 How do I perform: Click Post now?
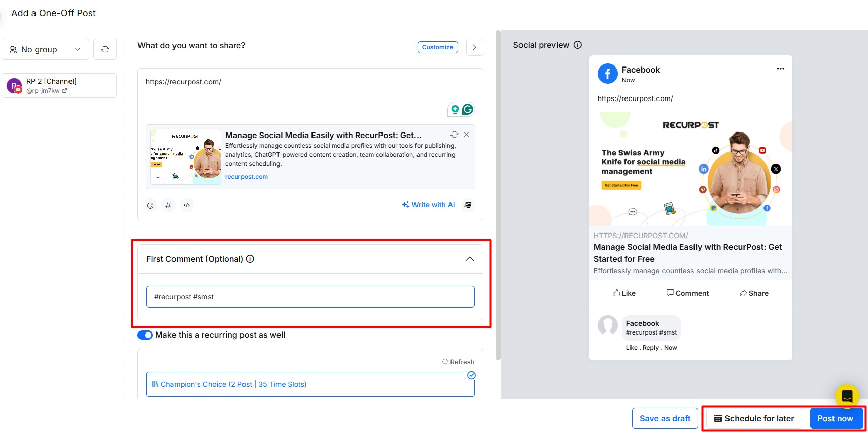[836, 418]
